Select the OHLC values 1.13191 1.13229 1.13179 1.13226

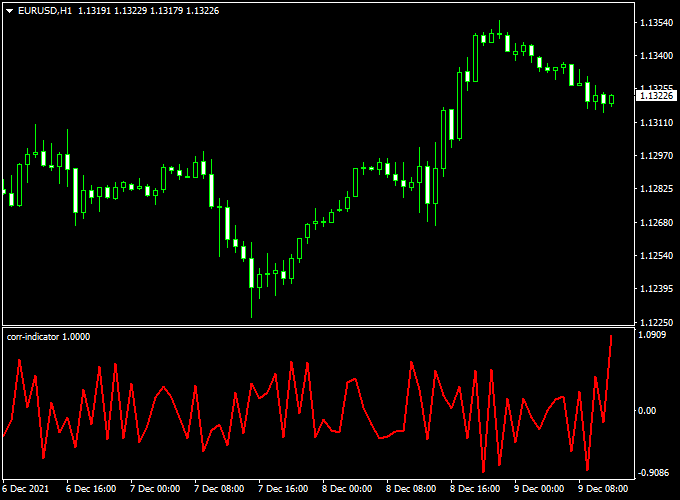[x=149, y=11]
